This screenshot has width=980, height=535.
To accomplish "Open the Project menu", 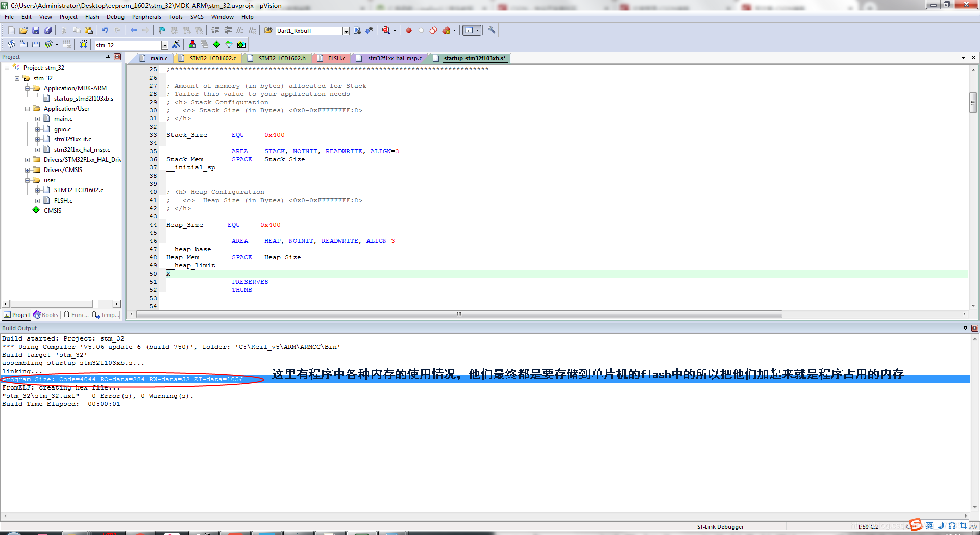I will tap(68, 17).
